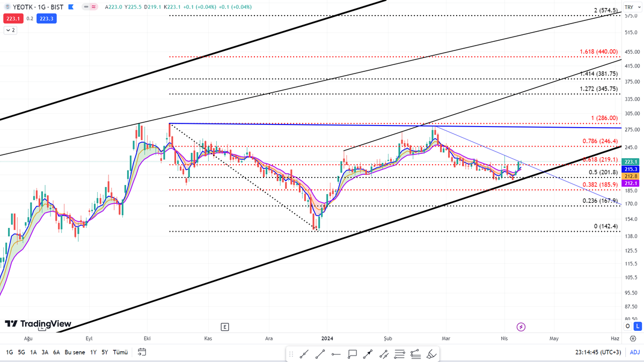Toggle ADJ dividend adjustment
The height and width of the screenshot is (362, 644).
click(x=635, y=352)
